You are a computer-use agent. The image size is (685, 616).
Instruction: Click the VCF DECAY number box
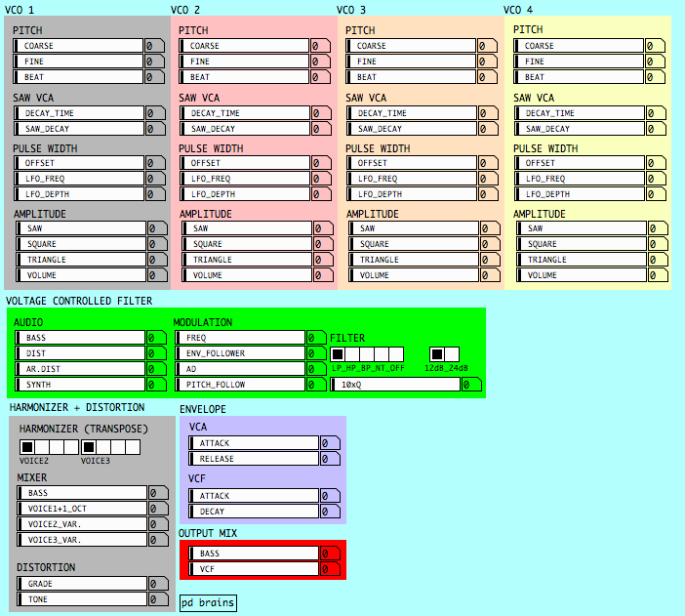(x=330, y=512)
